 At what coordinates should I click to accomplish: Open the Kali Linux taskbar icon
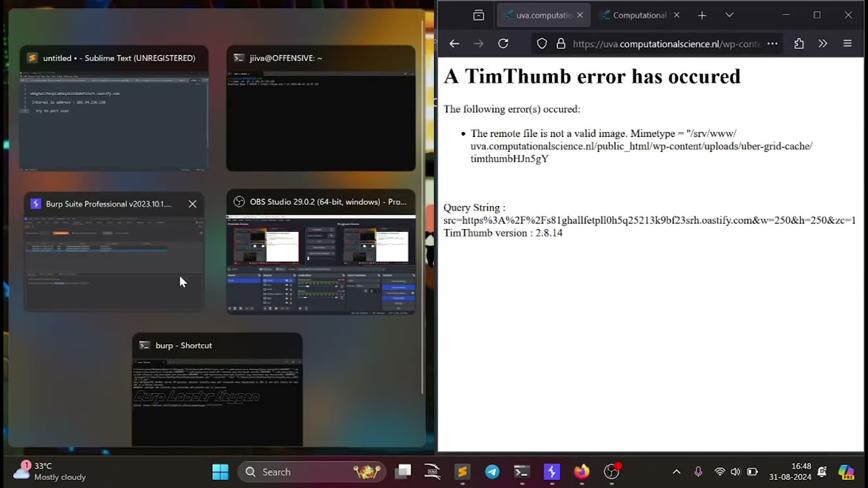coord(433,472)
